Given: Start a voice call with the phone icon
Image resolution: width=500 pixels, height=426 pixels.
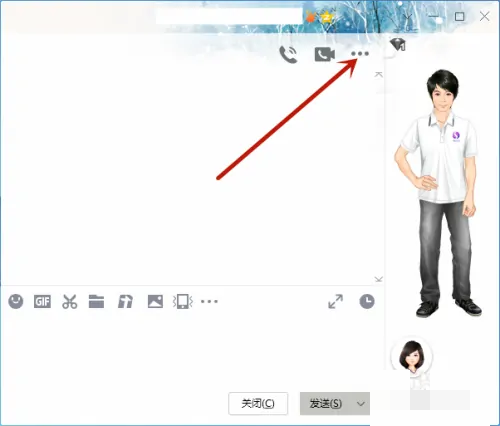Looking at the screenshot, I should (288, 55).
